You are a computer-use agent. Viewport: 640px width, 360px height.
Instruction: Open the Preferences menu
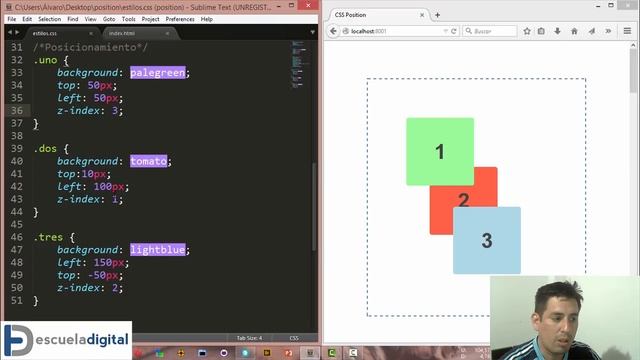click(x=180, y=19)
